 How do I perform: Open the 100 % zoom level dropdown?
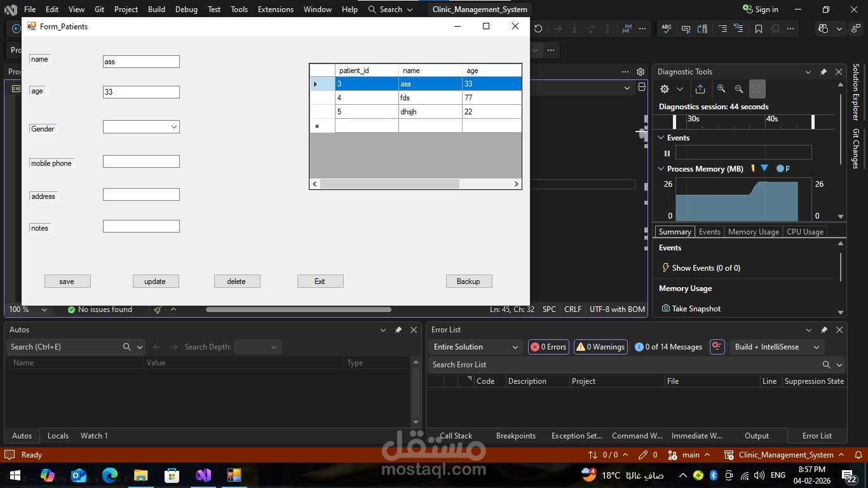(x=44, y=309)
